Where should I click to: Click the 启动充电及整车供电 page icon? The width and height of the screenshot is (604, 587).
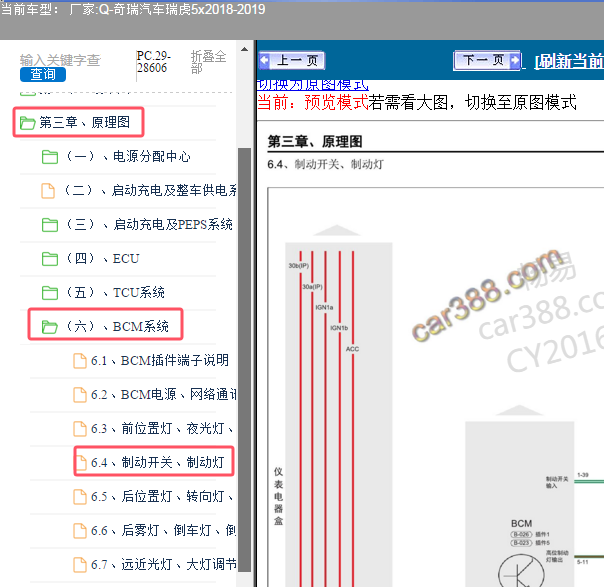[x=48, y=191]
